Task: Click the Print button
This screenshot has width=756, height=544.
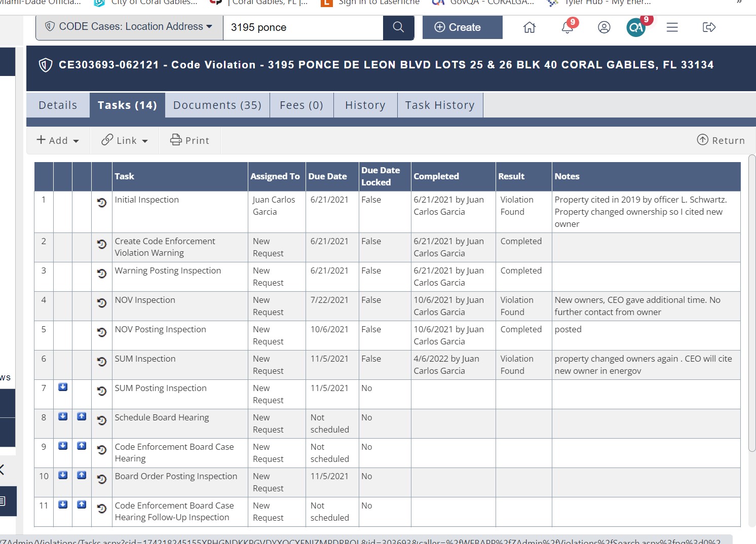Action: [190, 140]
